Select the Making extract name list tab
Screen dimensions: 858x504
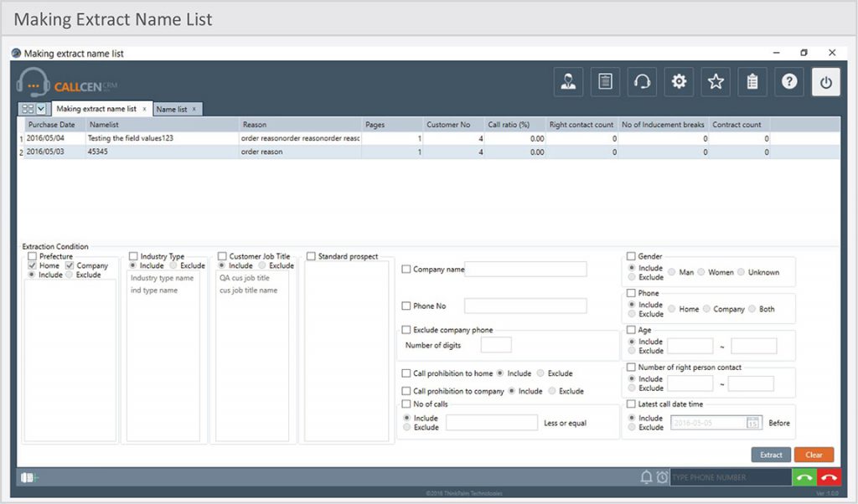click(98, 109)
